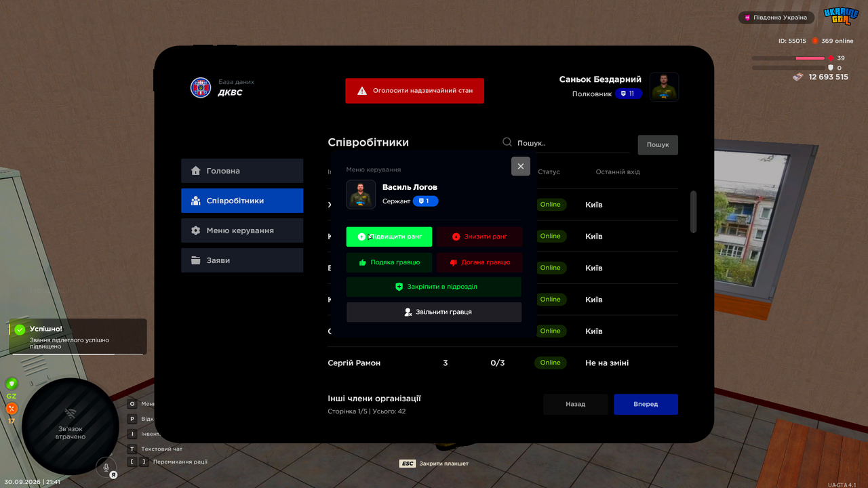Click the magnifier icon beside the search field
Screen dimensions: 868x488
click(507, 142)
